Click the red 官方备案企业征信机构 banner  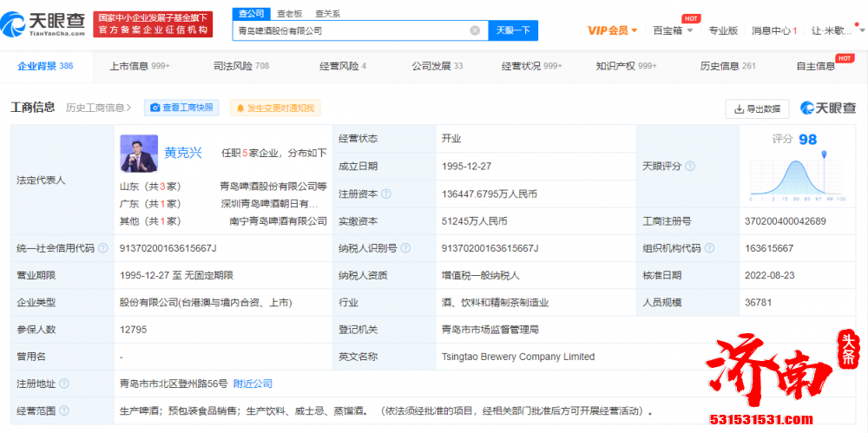[x=153, y=24]
